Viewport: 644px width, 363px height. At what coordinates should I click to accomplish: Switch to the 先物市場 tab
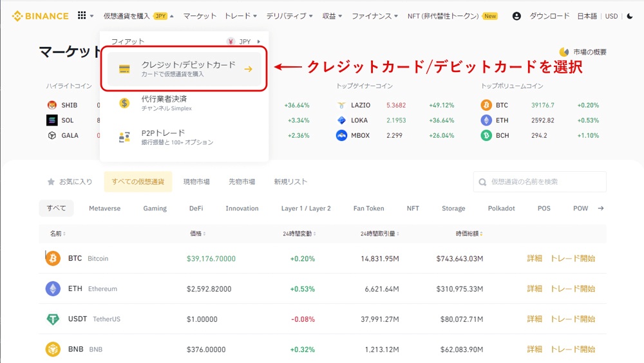(242, 181)
